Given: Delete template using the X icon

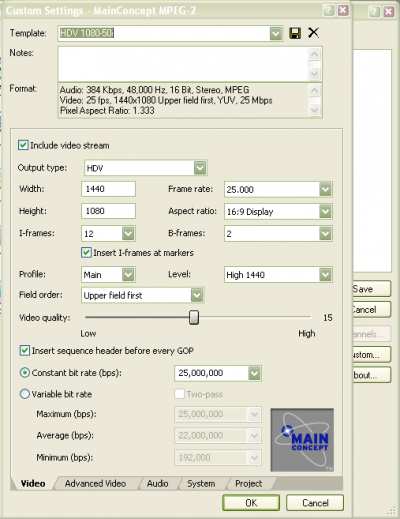Looking at the screenshot, I should [313, 33].
